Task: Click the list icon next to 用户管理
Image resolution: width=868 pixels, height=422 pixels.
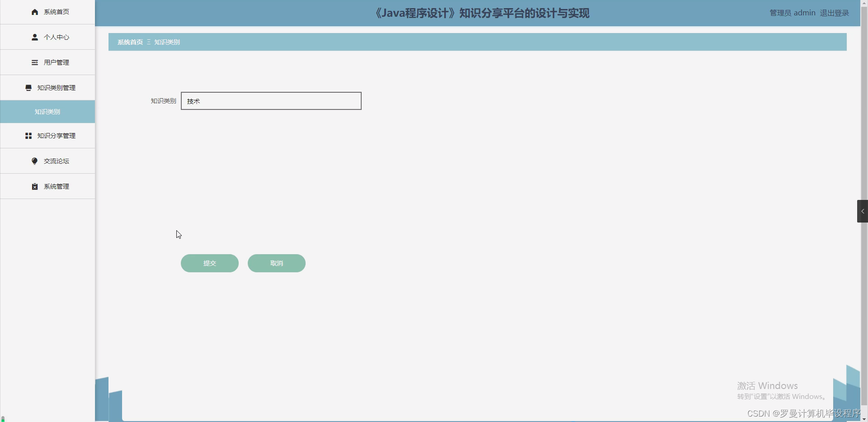Action: pos(34,62)
